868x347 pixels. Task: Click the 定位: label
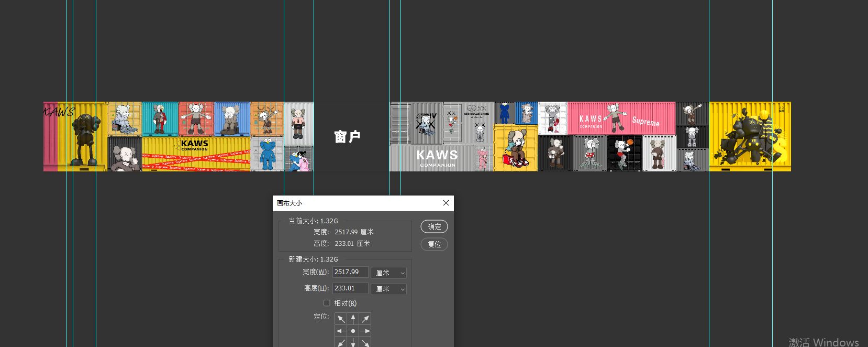tap(321, 316)
